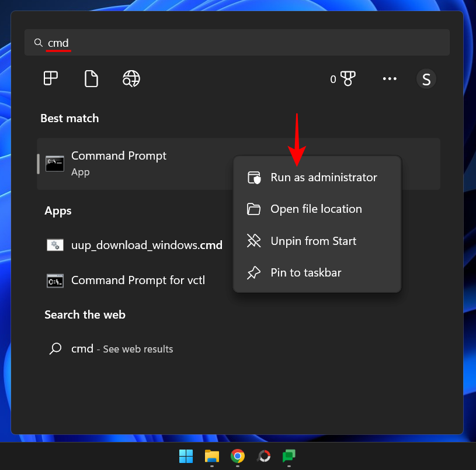Open the search options ellipsis menu
The image size is (476, 470).
390,78
